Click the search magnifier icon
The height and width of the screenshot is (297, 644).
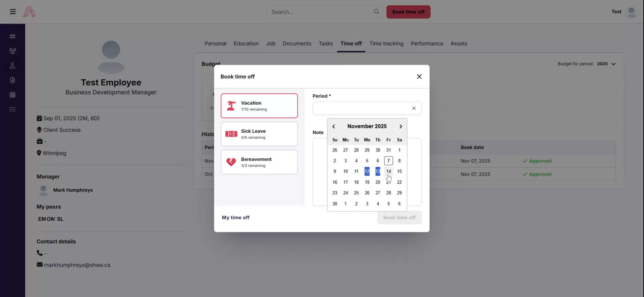[376, 12]
